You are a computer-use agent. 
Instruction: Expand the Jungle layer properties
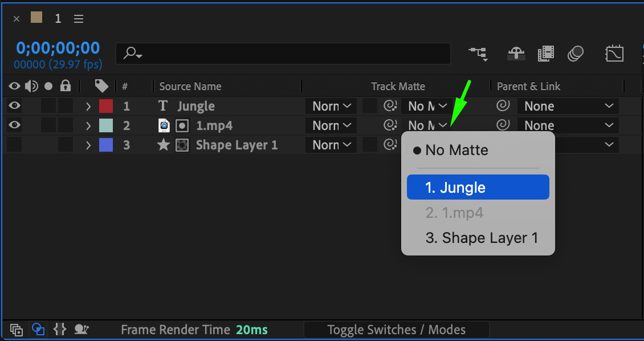point(88,106)
